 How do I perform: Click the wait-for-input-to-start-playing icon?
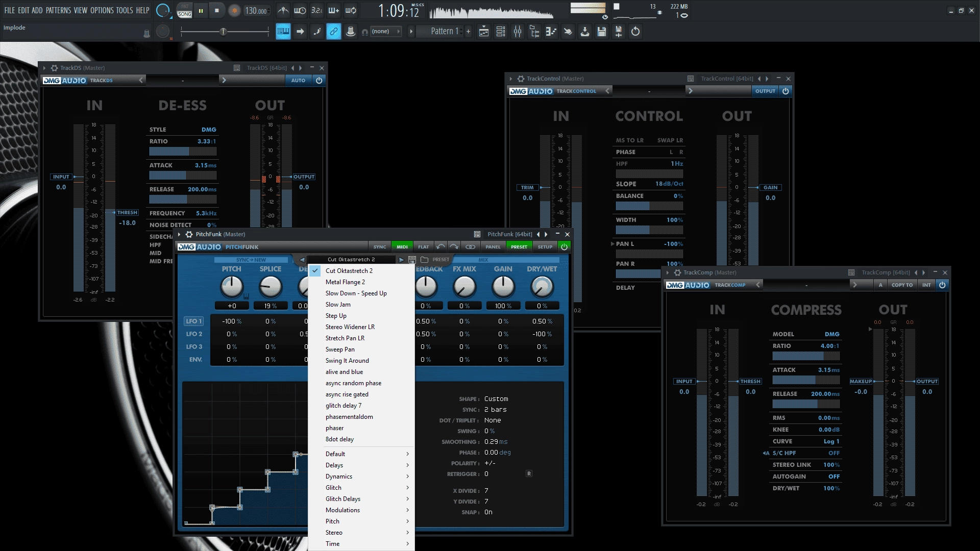click(300, 10)
